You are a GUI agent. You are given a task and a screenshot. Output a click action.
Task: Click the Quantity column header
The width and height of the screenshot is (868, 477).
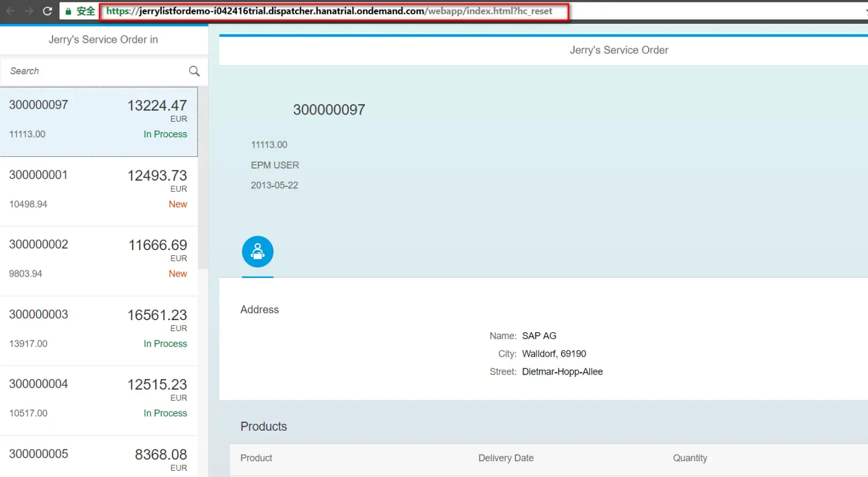pyautogui.click(x=690, y=458)
